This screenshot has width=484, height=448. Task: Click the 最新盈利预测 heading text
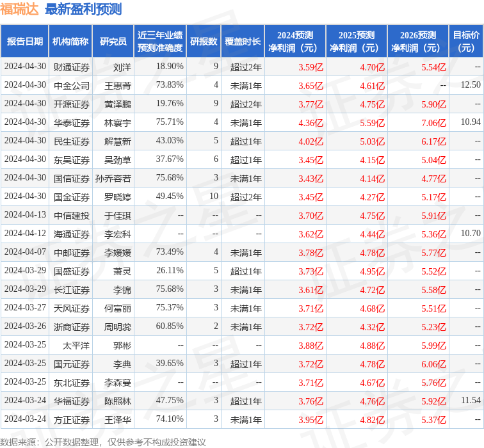(x=83, y=9)
